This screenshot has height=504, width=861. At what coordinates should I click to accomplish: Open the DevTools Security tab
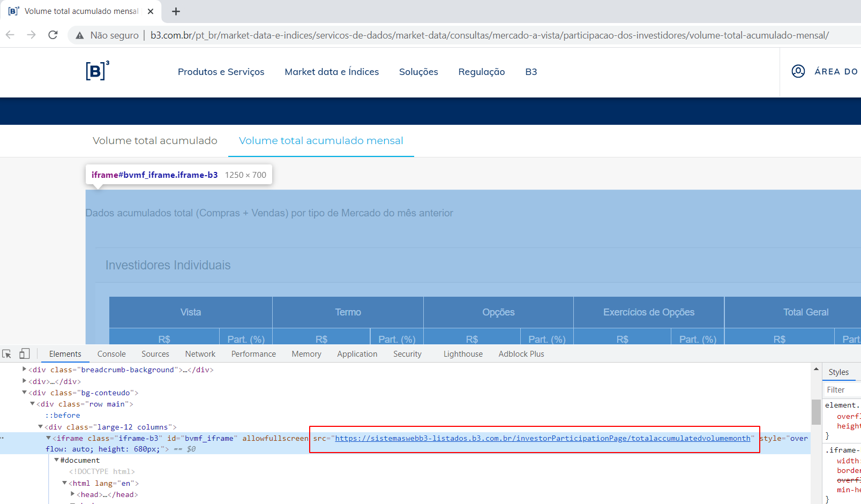407,354
